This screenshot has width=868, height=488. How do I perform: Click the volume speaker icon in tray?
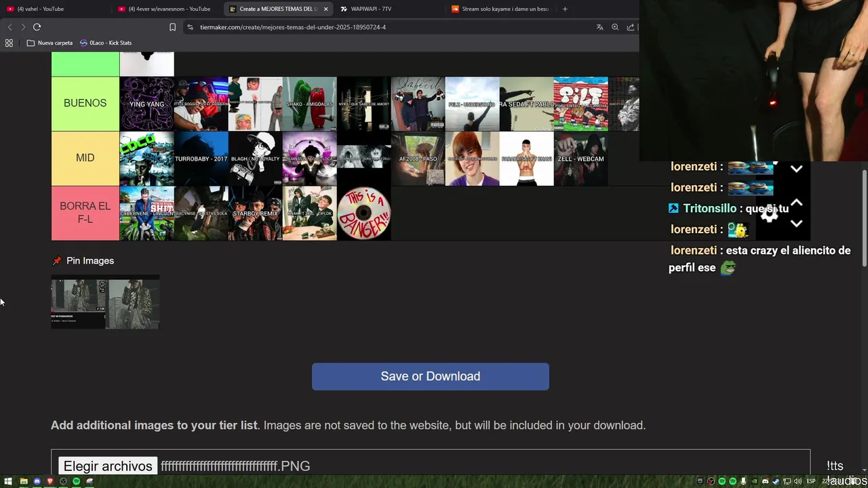tap(798, 481)
